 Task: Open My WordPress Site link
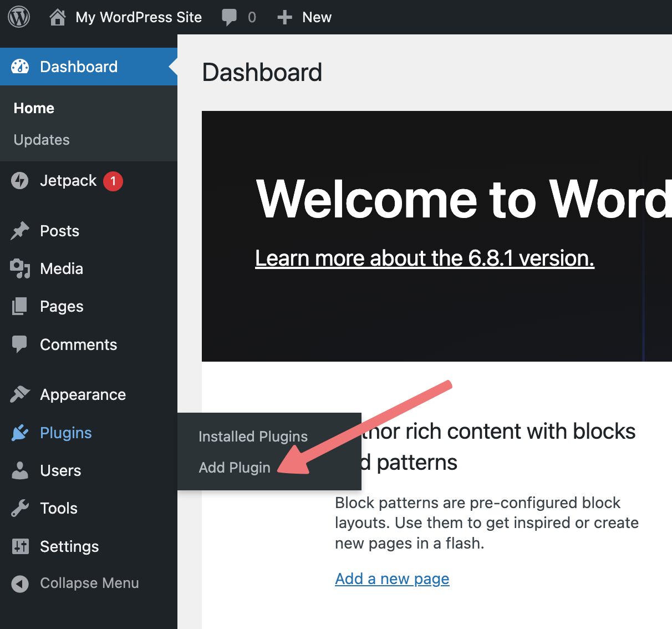tap(139, 17)
